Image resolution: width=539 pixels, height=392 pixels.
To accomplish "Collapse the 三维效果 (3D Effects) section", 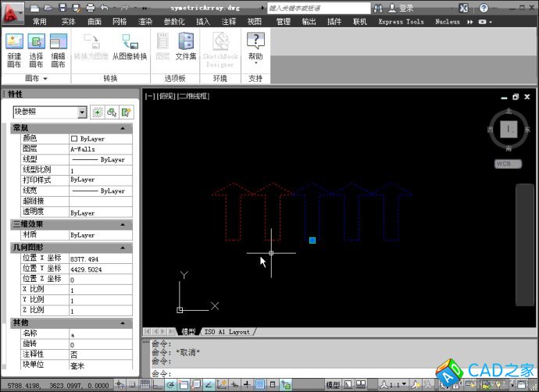I will 123,225.
